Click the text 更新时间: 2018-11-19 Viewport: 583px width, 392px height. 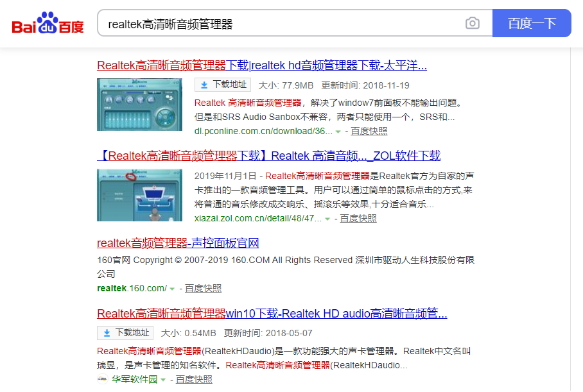pyautogui.click(x=365, y=85)
